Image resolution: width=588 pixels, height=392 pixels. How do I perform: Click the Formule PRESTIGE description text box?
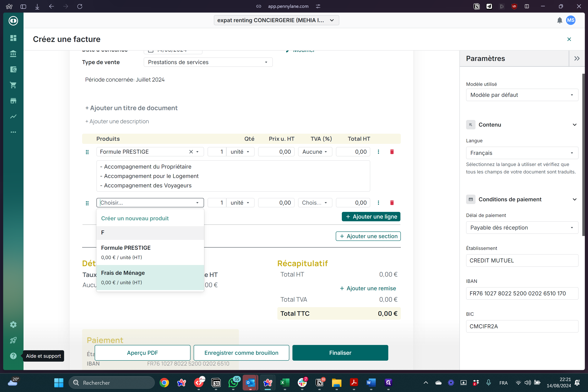233,176
